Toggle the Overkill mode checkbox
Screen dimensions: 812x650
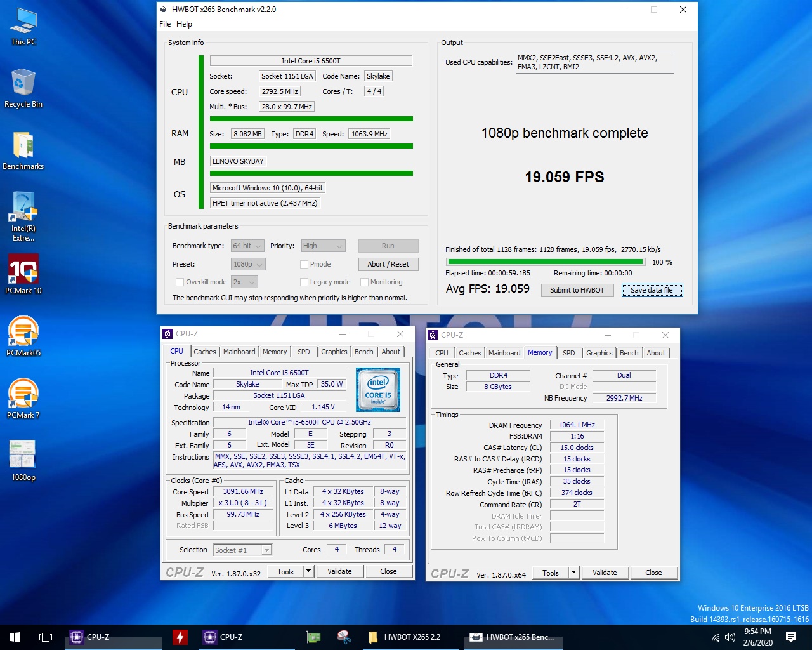[x=180, y=282]
